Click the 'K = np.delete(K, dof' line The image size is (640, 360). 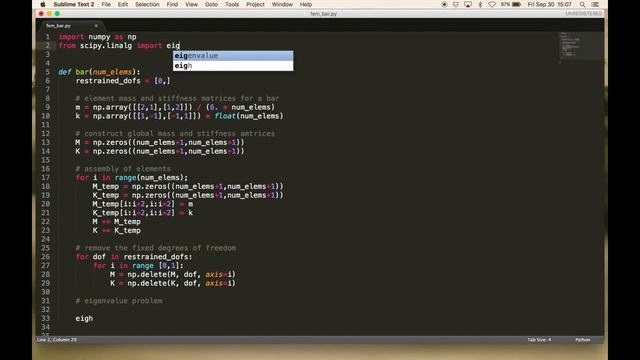(x=173, y=284)
